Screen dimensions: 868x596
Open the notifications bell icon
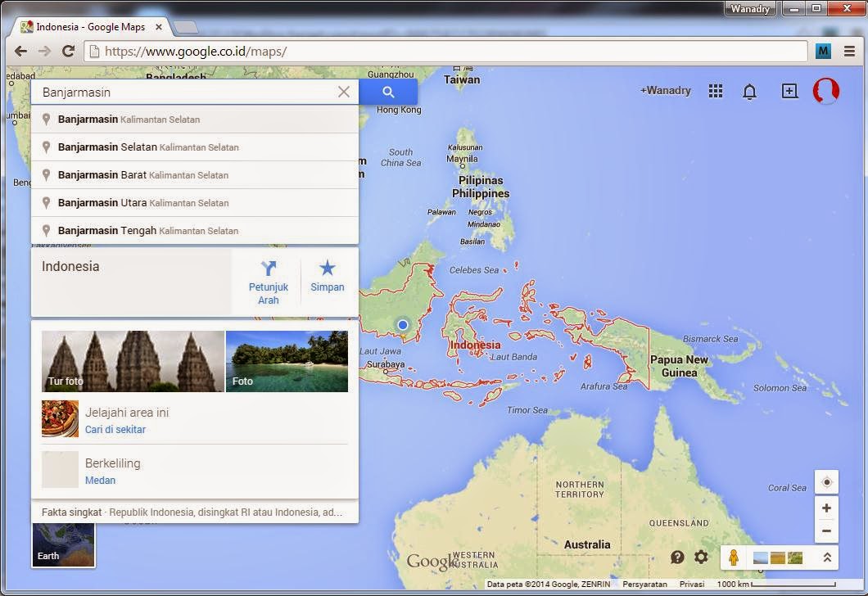pyautogui.click(x=749, y=91)
